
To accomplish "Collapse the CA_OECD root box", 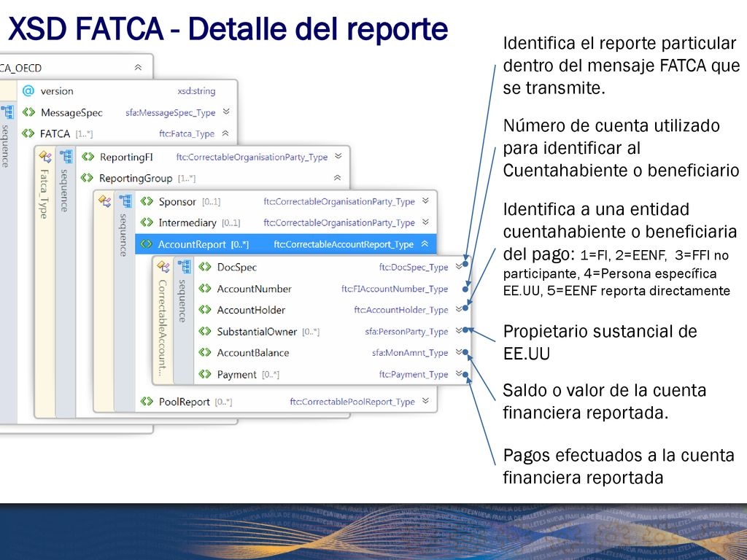I will point(138,68).
